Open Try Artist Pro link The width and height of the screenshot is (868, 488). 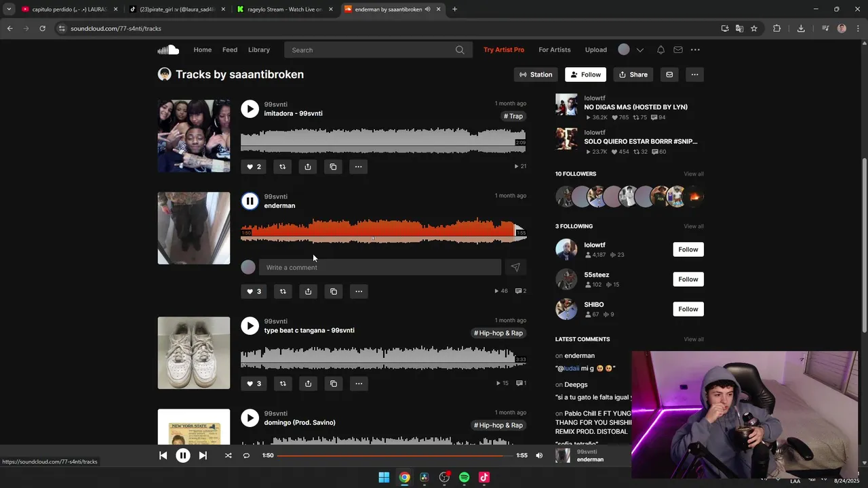(504, 49)
